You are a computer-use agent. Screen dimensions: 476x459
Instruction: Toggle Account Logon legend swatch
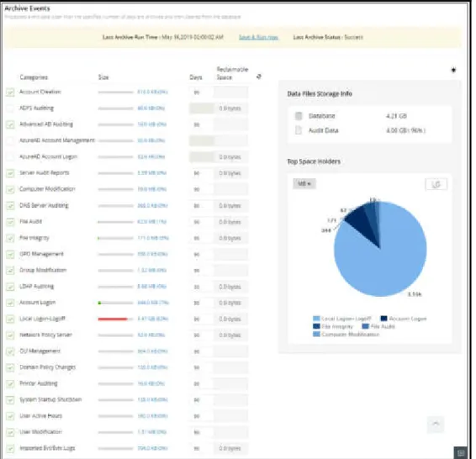383,319
